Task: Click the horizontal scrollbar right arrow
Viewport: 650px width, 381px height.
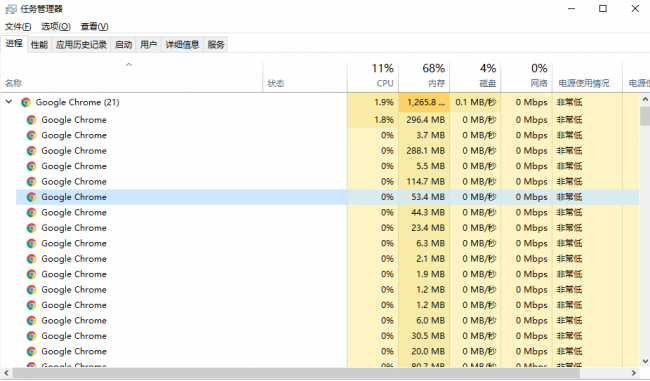Action: pyautogui.click(x=634, y=373)
